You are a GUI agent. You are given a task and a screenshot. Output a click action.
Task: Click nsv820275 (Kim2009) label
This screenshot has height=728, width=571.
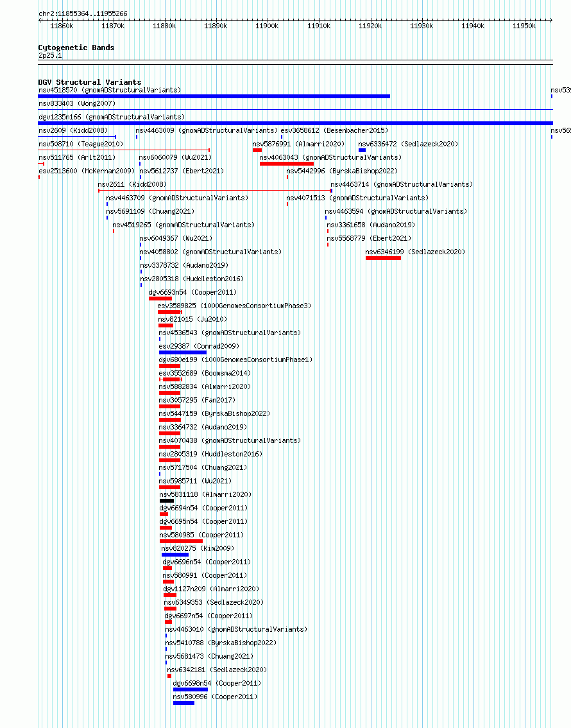click(x=198, y=548)
